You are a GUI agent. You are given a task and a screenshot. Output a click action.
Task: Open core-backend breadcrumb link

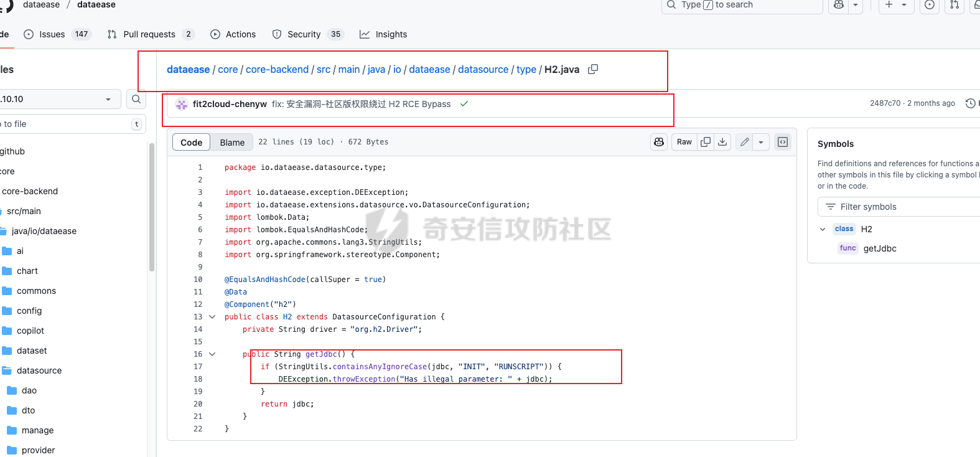coord(277,69)
